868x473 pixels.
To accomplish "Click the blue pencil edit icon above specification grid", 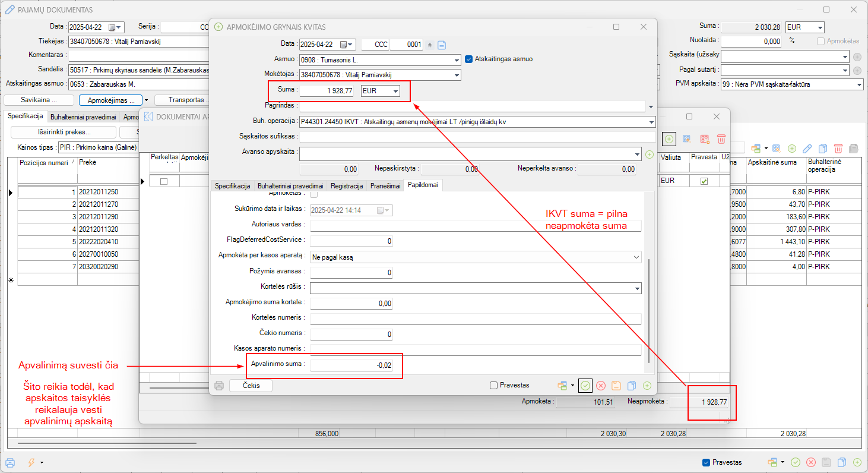I will 807,148.
